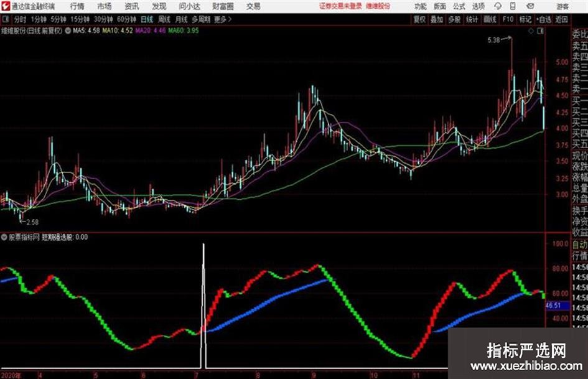Click the diamond icon at chart top-right
The height and width of the screenshot is (379, 588).
(x=531, y=31)
